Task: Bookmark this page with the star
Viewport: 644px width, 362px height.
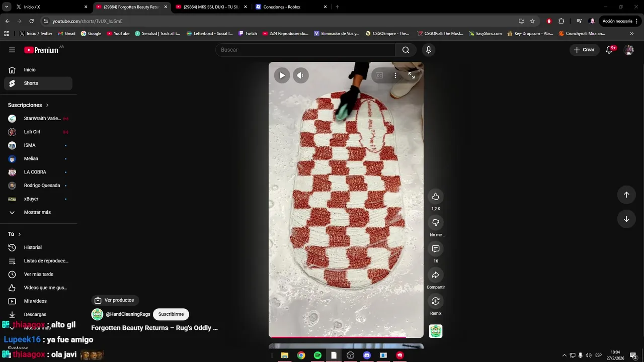Action: (532, 21)
